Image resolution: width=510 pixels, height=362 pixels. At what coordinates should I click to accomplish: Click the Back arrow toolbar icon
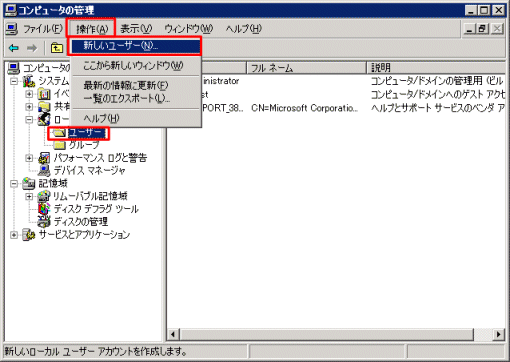pos(14,48)
